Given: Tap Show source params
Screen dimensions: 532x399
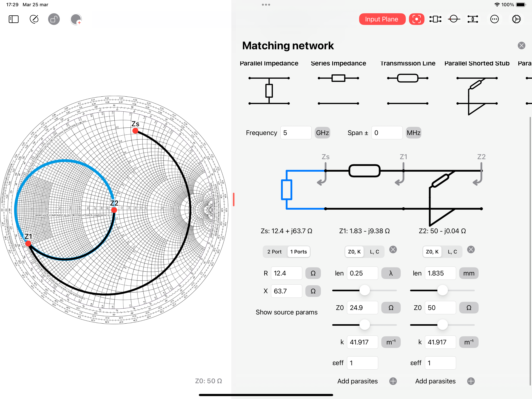Looking at the screenshot, I should 286,312.
